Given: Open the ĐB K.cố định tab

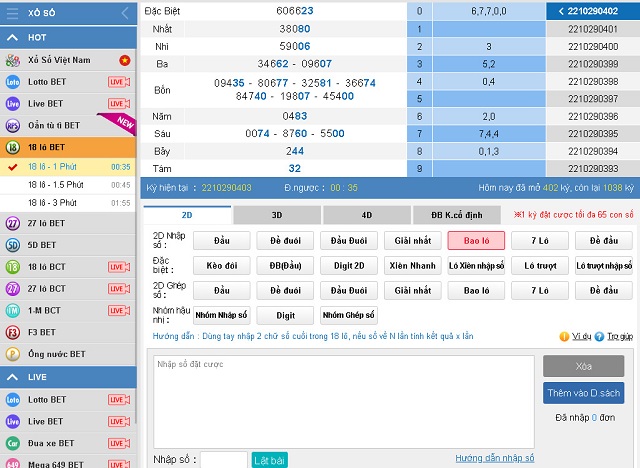Looking at the screenshot, I should pos(458,214).
